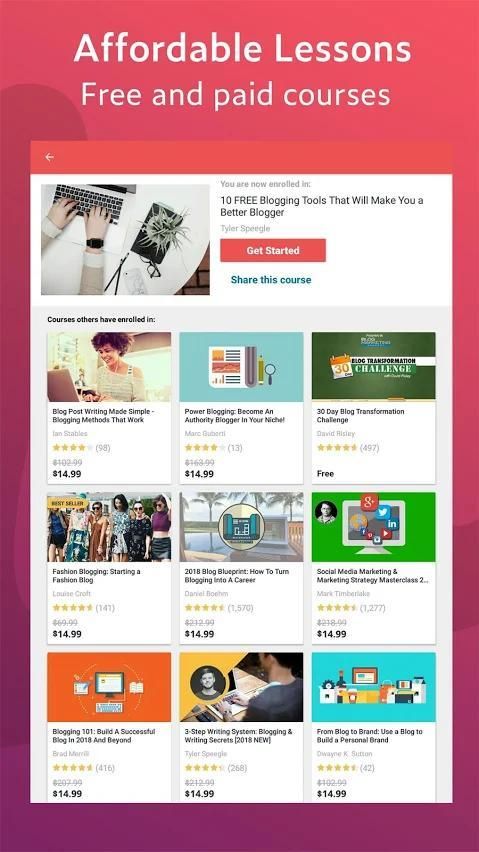This screenshot has height=852, width=479.
Task: Click the Get Started button
Action: tap(273, 250)
